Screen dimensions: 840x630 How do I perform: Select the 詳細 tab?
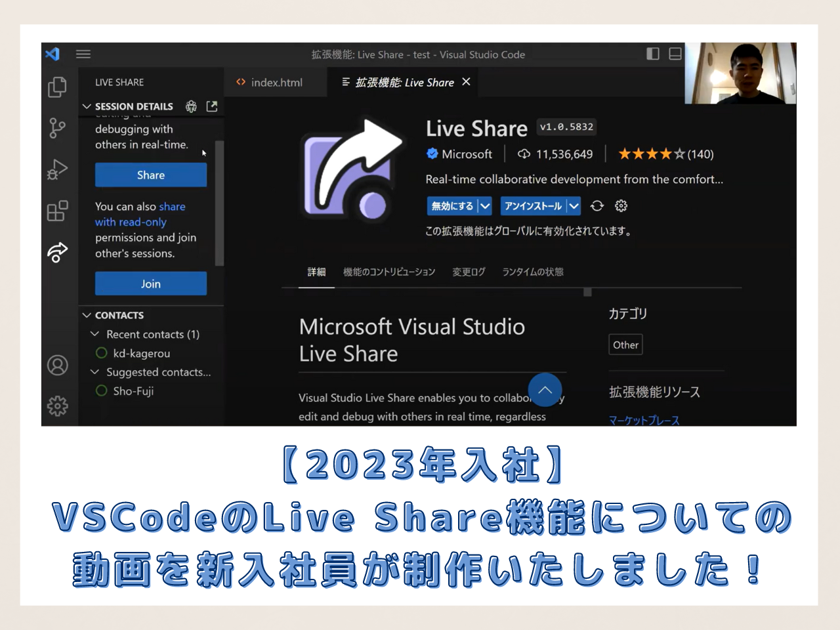tap(317, 272)
